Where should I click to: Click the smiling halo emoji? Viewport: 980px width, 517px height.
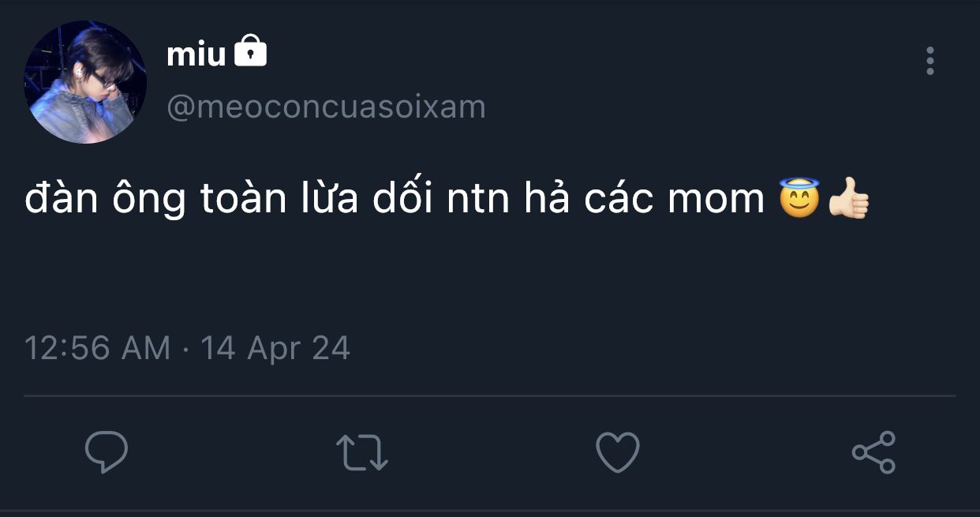(x=799, y=198)
